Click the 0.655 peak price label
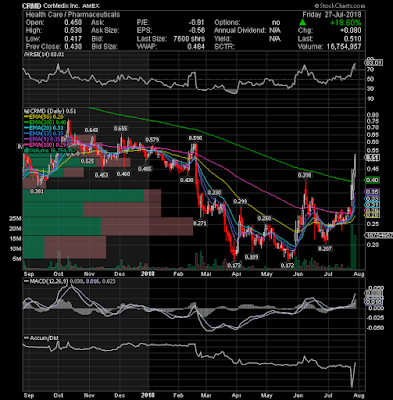 [121, 128]
